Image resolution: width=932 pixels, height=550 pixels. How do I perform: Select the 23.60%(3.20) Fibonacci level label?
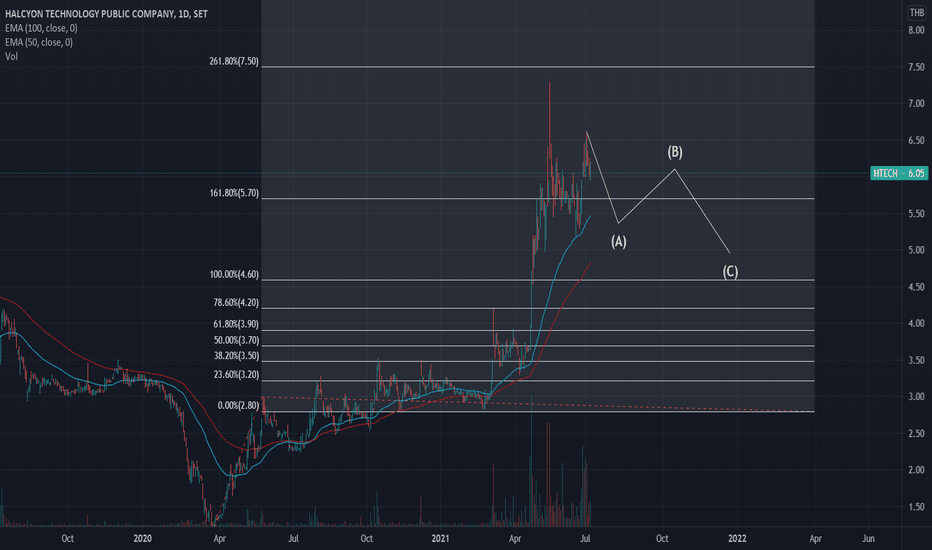[236, 375]
